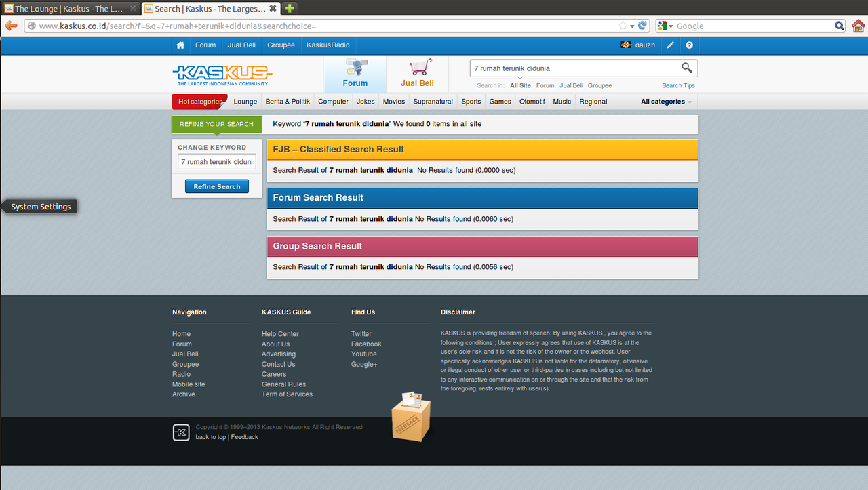The width and height of the screenshot is (868, 490).
Task: Open the Archive footer link
Action: click(x=184, y=394)
